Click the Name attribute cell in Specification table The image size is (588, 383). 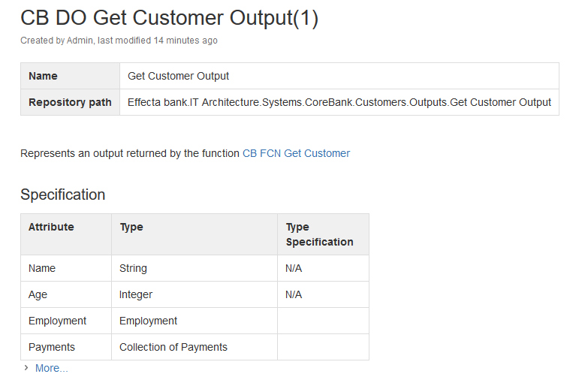click(66, 268)
